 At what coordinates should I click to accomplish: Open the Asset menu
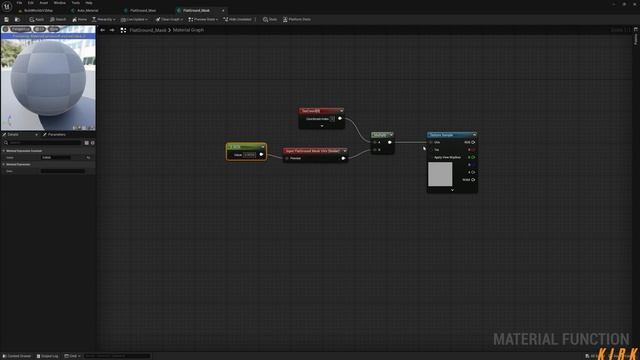(x=44, y=3)
